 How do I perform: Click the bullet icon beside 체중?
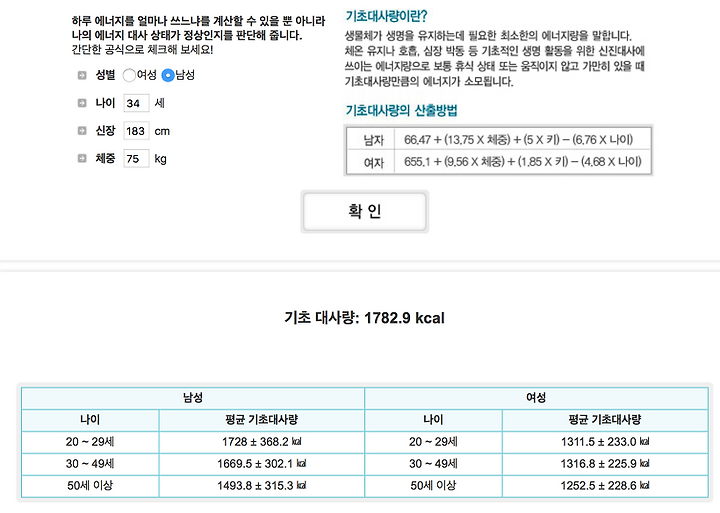(82, 158)
